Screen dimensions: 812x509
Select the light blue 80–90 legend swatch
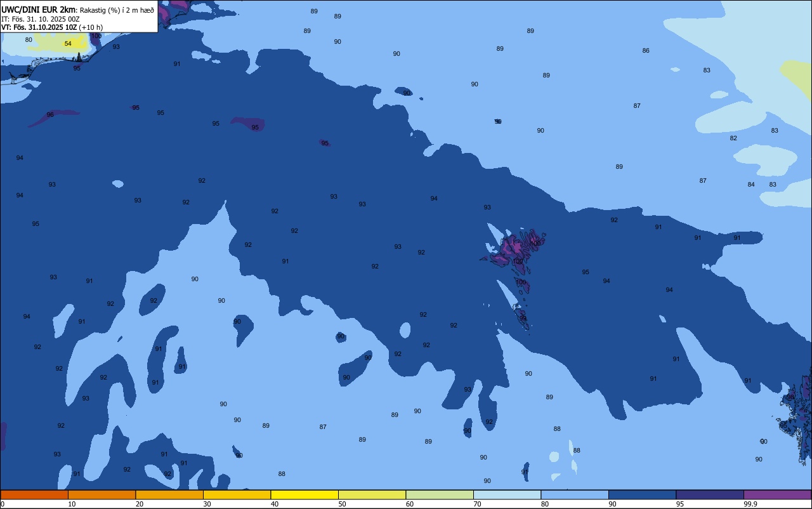tap(575, 494)
